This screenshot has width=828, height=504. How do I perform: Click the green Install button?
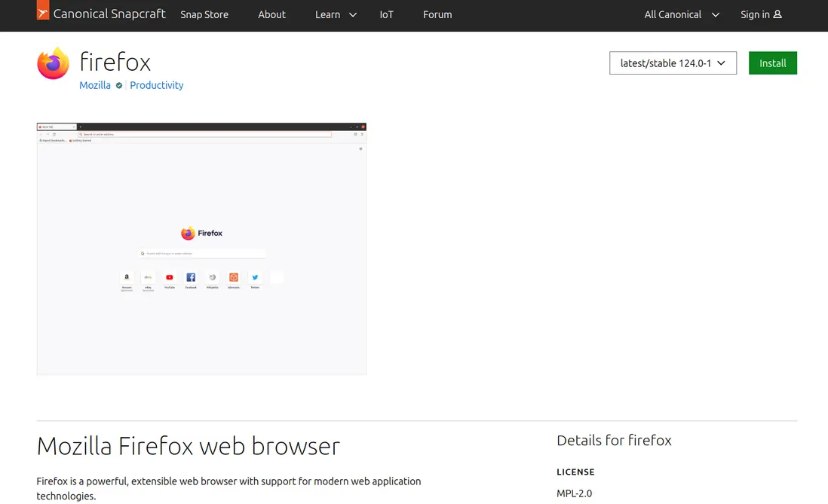(x=772, y=63)
